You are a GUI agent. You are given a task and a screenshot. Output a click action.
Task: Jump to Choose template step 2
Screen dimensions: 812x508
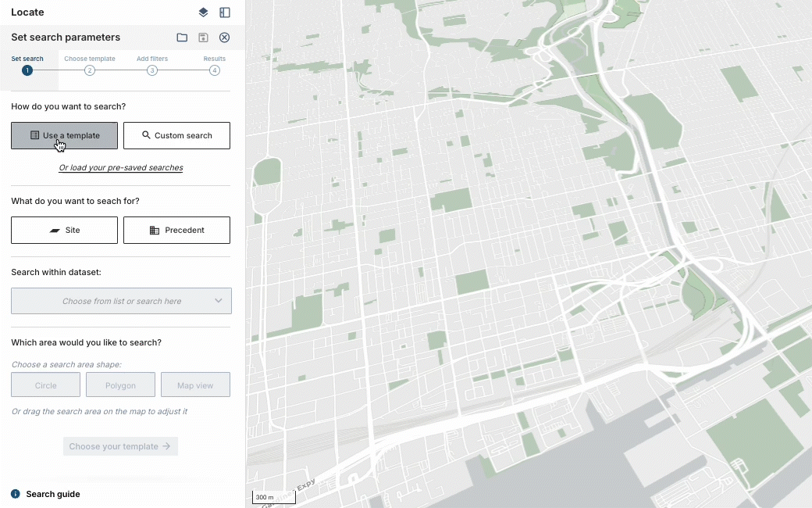pyautogui.click(x=90, y=70)
